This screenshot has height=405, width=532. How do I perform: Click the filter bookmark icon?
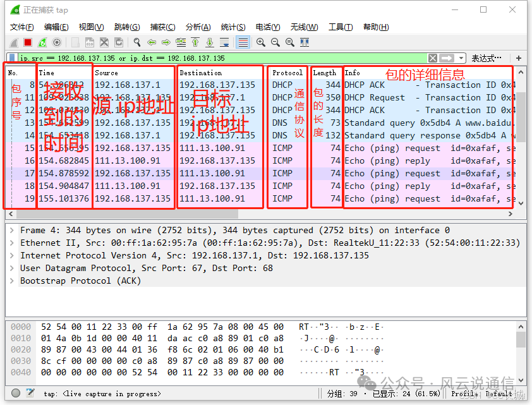12,58
